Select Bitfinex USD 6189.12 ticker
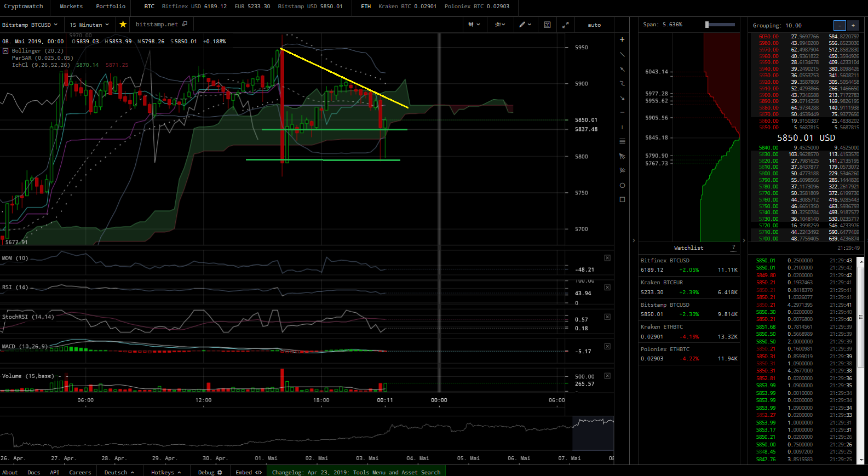The image size is (868, 476). point(194,7)
